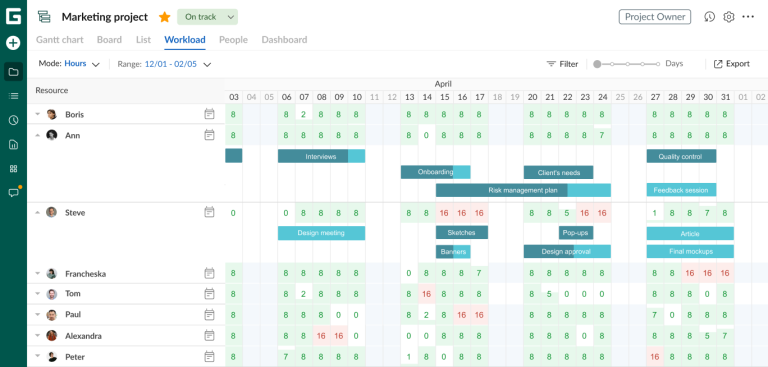Click Ann's avatar picture
The height and width of the screenshot is (367, 768).
(x=51, y=135)
